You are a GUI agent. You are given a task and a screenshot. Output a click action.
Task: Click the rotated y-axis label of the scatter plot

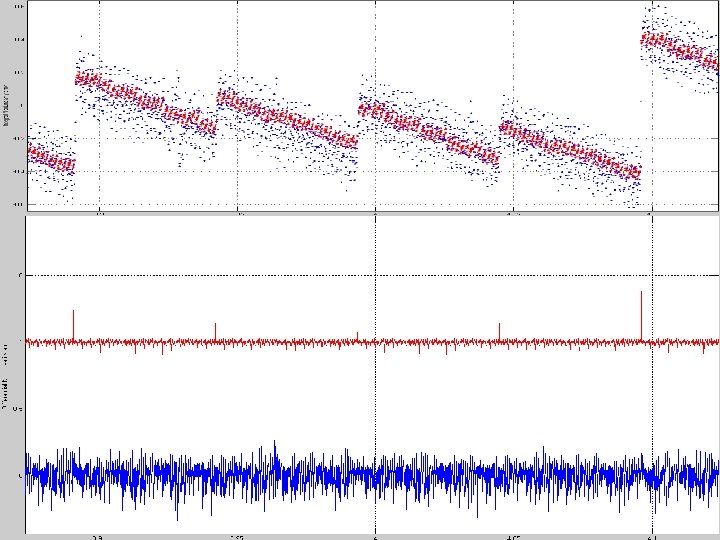(x=6, y=105)
